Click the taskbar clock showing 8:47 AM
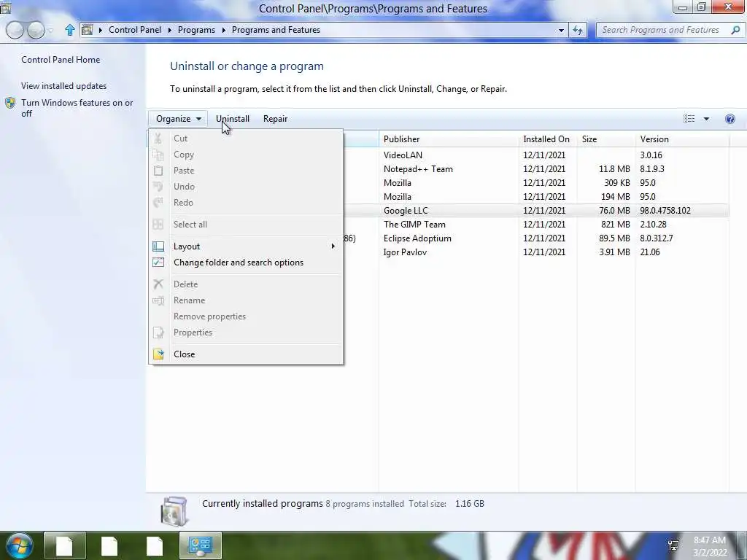This screenshot has width=747, height=560. tap(710, 545)
